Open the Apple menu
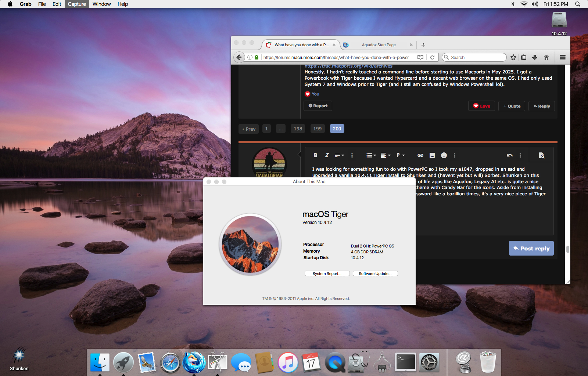The width and height of the screenshot is (588, 376). pos(10,4)
